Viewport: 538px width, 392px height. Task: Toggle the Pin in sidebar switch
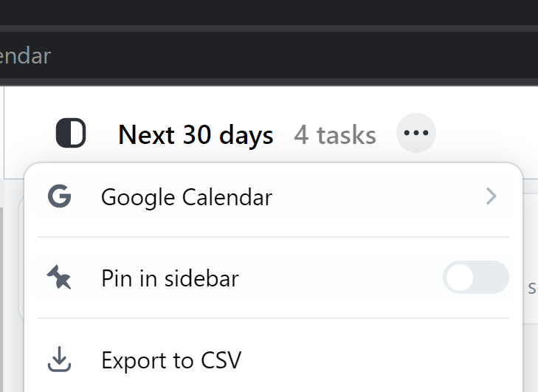point(476,278)
